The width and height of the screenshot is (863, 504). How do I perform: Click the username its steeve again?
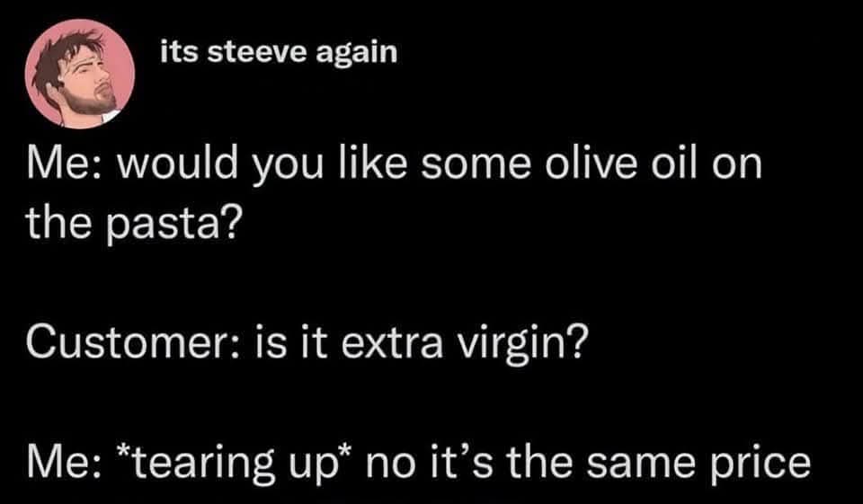[x=279, y=53]
